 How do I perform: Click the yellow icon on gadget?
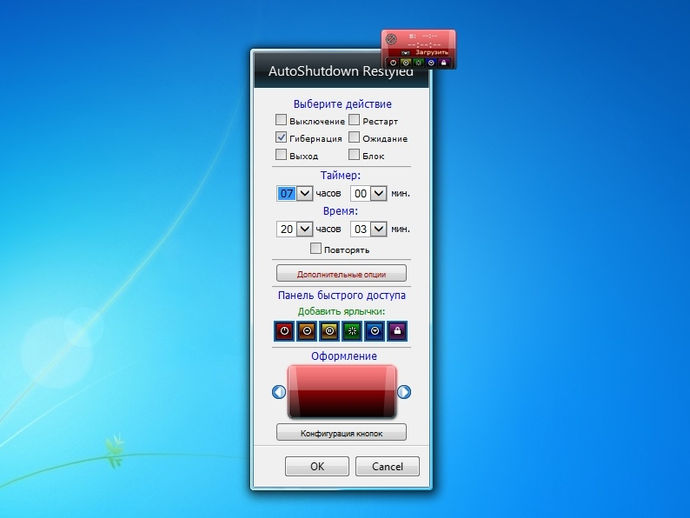pyautogui.click(x=406, y=63)
